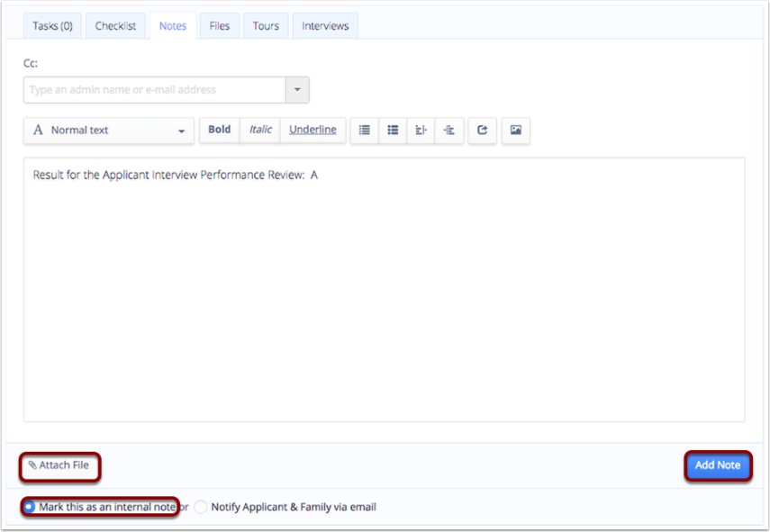Click the Cc admin name input field
Image resolution: width=770 pixels, height=532 pixels.
coord(154,90)
